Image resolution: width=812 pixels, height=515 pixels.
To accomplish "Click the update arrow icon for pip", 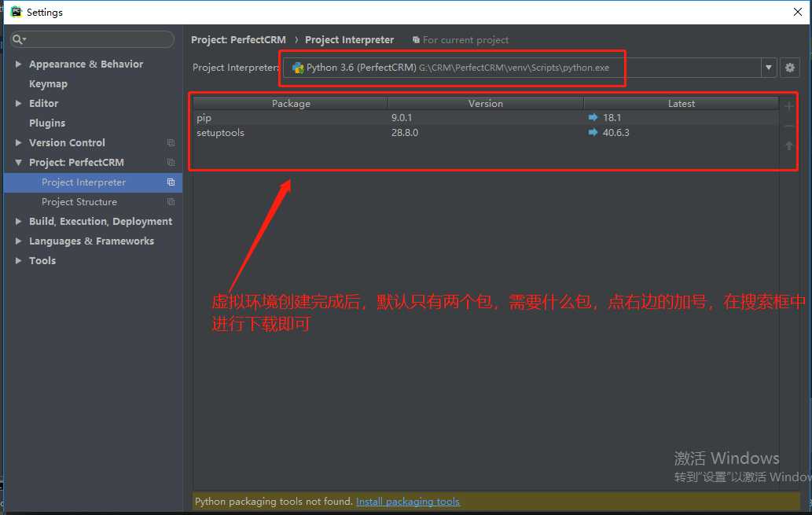I will tap(593, 118).
